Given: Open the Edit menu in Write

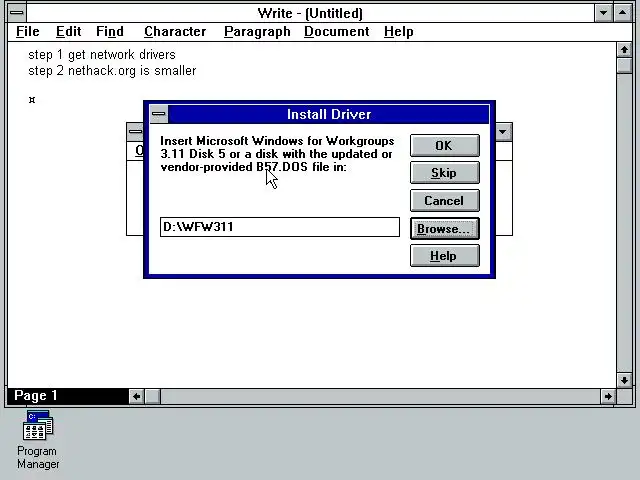Looking at the screenshot, I should (69, 31).
